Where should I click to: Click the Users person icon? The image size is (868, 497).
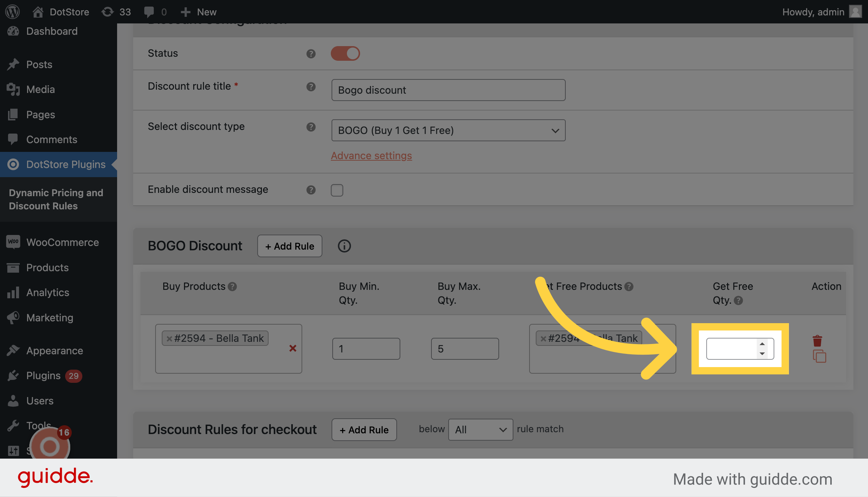pos(13,401)
